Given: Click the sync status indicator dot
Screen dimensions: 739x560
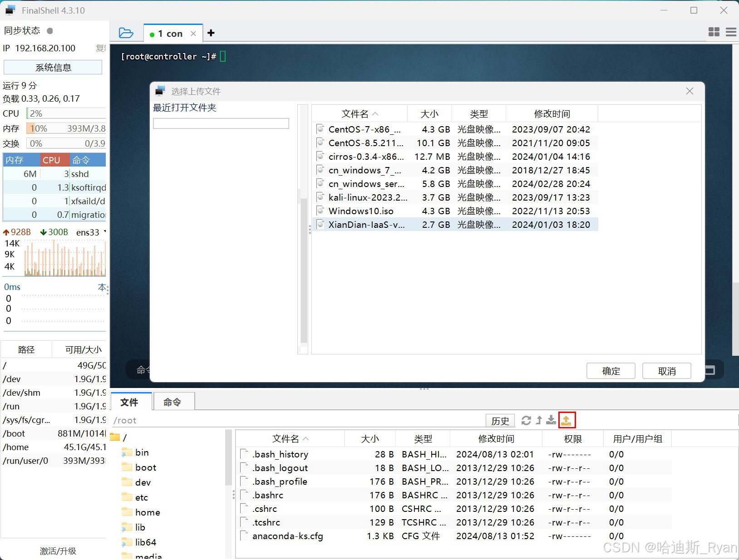Looking at the screenshot, I should click(50, 31).
